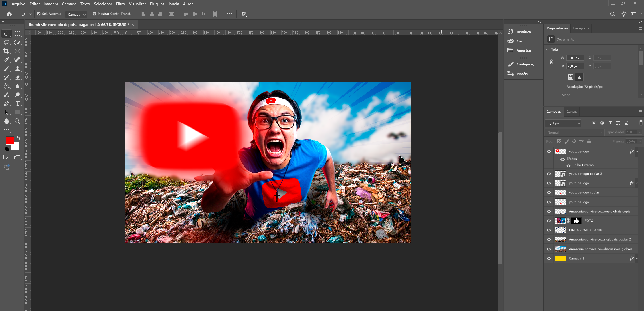
Task: Hide Amazonia-convive-co...discussoes-globais layer
Action: (549, 249)
